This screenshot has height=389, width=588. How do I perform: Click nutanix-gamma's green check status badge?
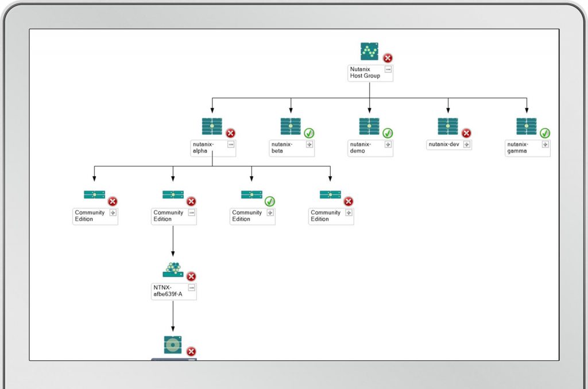(545, 133)
